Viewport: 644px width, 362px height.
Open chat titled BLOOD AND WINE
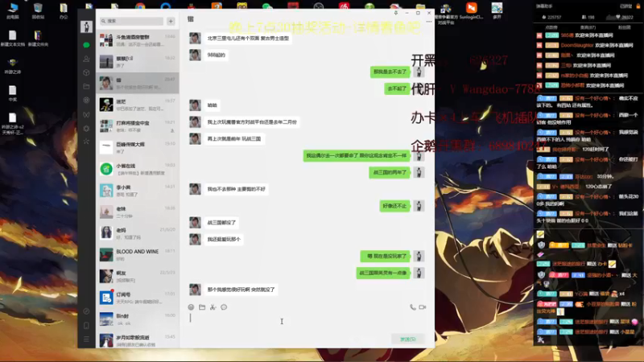137,254
